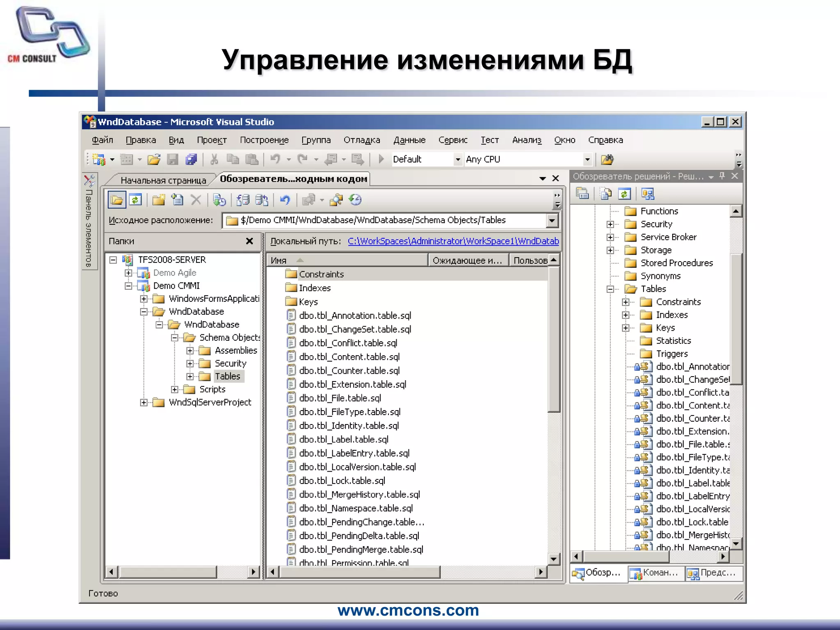Click the Delete X icon in Source Control Explorer
This screenshot has width=840, height=630.
point(196,200)
